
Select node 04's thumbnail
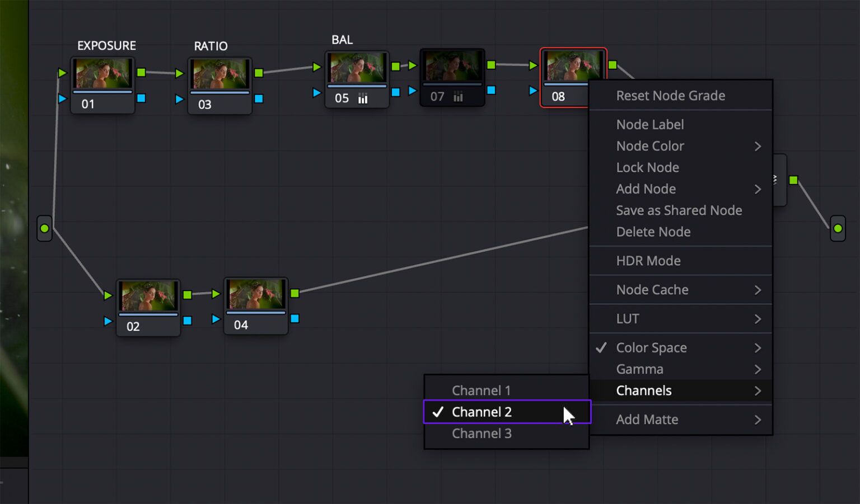[255, 295]
